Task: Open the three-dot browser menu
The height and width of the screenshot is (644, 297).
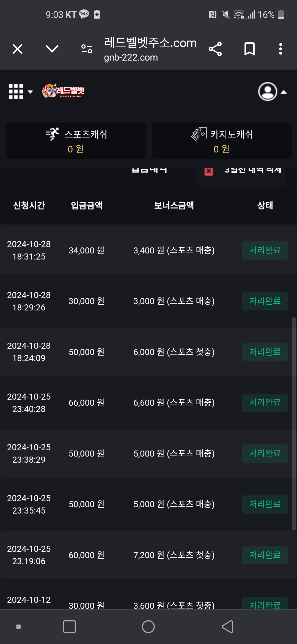Action: coord(280,49)
